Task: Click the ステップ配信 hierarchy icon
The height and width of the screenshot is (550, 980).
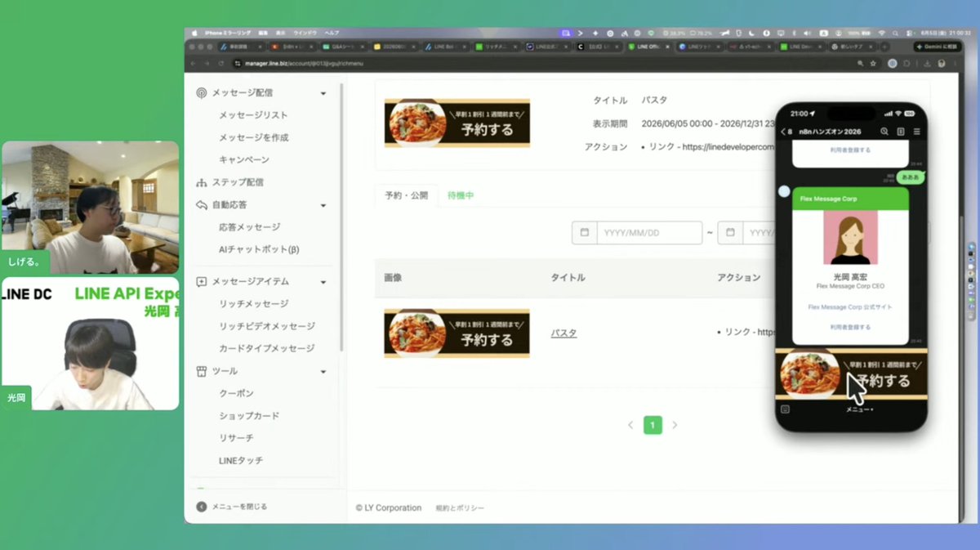Action: [202, 182]
